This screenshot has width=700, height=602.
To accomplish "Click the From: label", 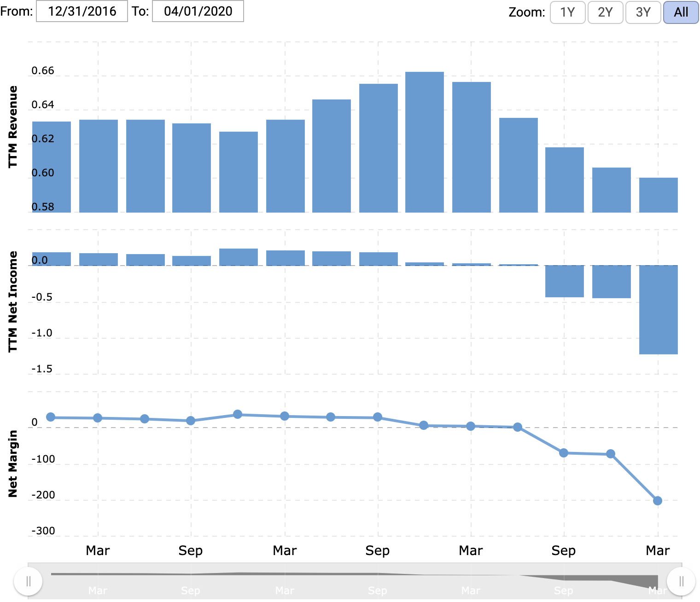I will coord(17,11).
